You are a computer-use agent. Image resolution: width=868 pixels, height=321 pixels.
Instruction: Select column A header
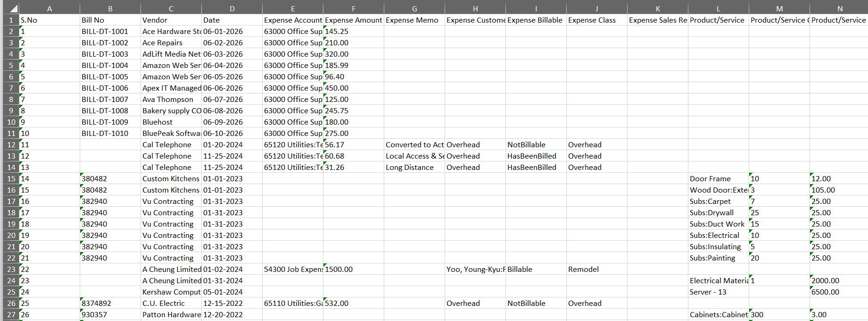50,8
